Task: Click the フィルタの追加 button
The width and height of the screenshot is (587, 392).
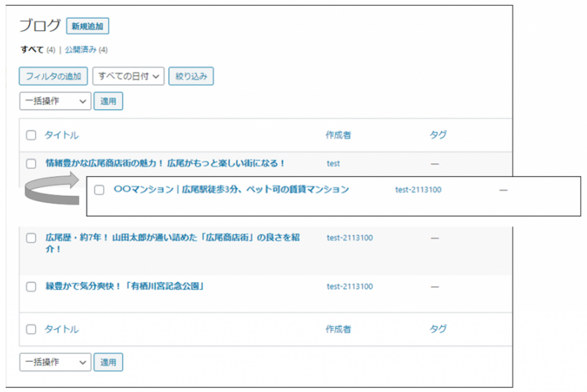Action: point(53,76)
